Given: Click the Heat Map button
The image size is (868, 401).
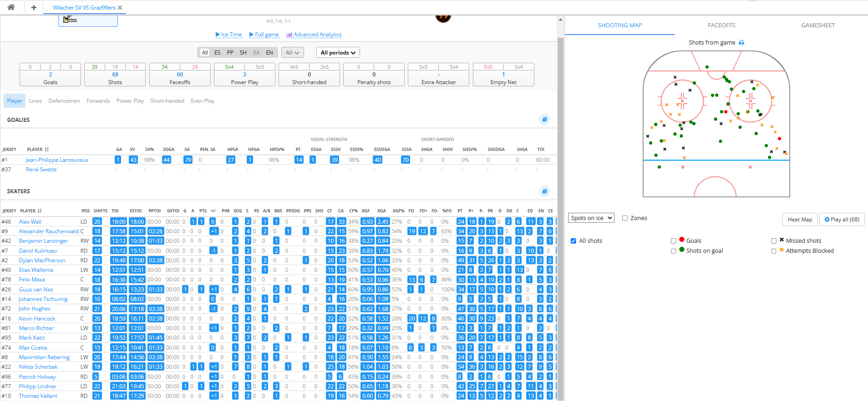Looking at the screenshot, I should point(800,220).
